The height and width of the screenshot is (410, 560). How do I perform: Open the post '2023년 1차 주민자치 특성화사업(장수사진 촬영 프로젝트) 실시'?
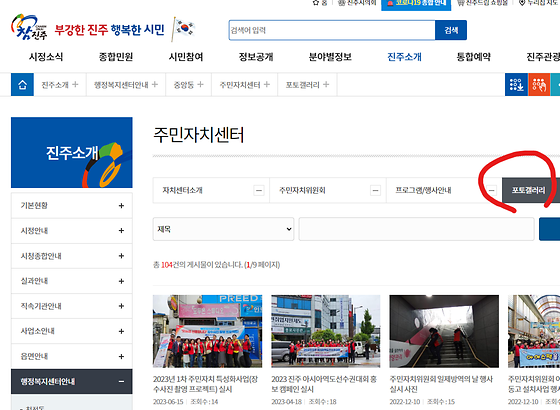point(205,384)
